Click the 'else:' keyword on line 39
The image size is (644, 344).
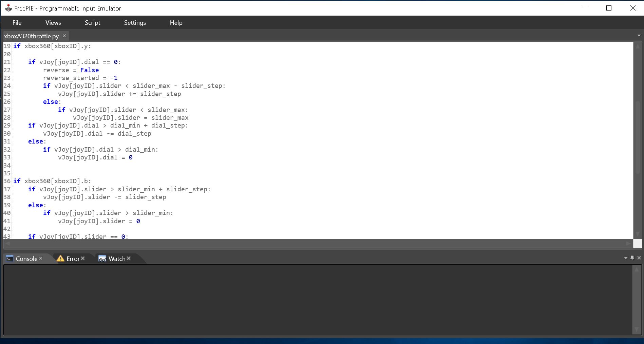tap(37, 205)
